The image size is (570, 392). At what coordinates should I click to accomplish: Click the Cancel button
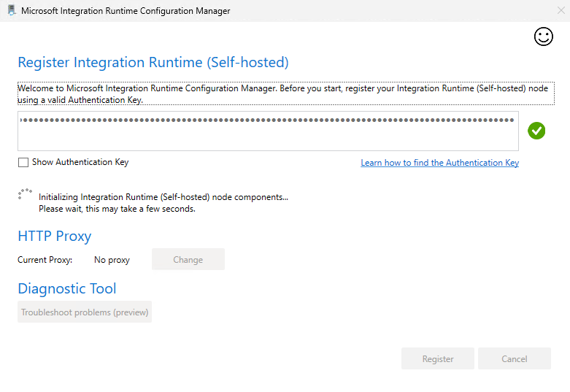(x=515, y=358)
